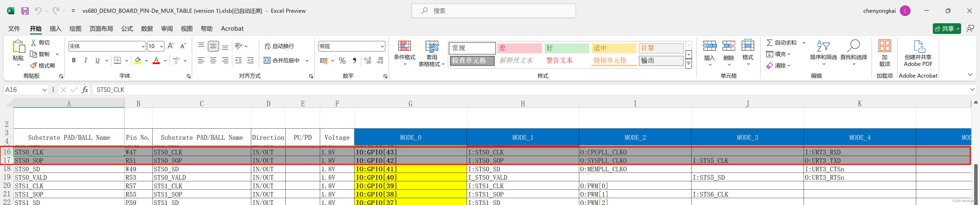Open Conditional Formatting (条件格式)

(x=404, y=53)
